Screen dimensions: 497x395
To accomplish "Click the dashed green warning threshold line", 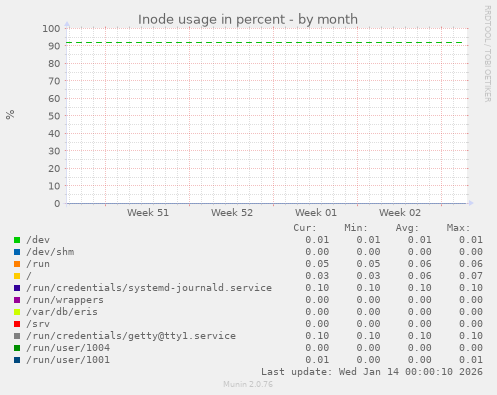I will pos(265,43).
